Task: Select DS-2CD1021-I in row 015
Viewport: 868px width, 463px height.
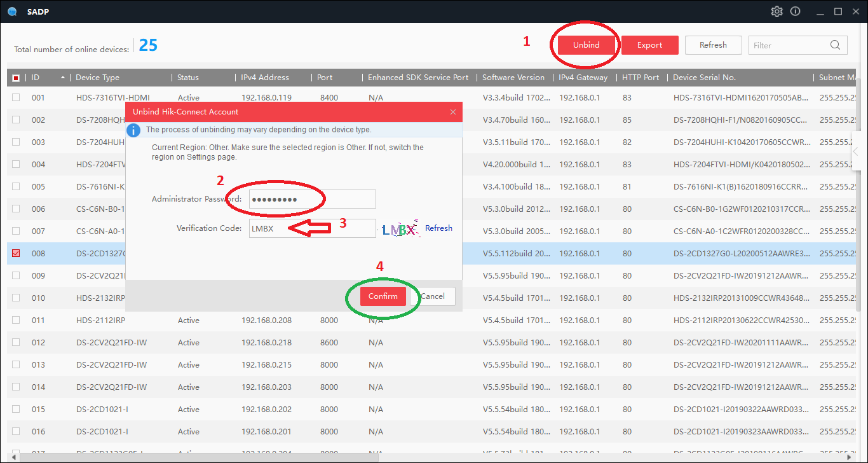Action: [102, 410]
